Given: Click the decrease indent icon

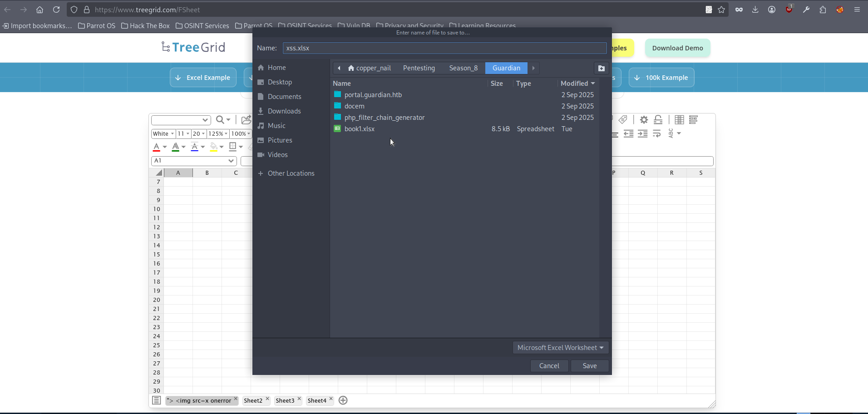Looking at the screenshot, I should (x=628, y=133).
